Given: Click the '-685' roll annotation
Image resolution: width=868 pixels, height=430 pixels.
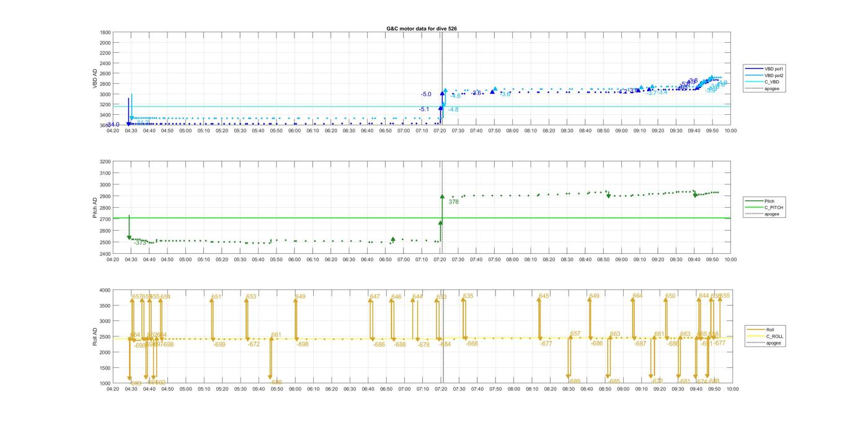Looking at the screenshot, I should pos(614,382).
